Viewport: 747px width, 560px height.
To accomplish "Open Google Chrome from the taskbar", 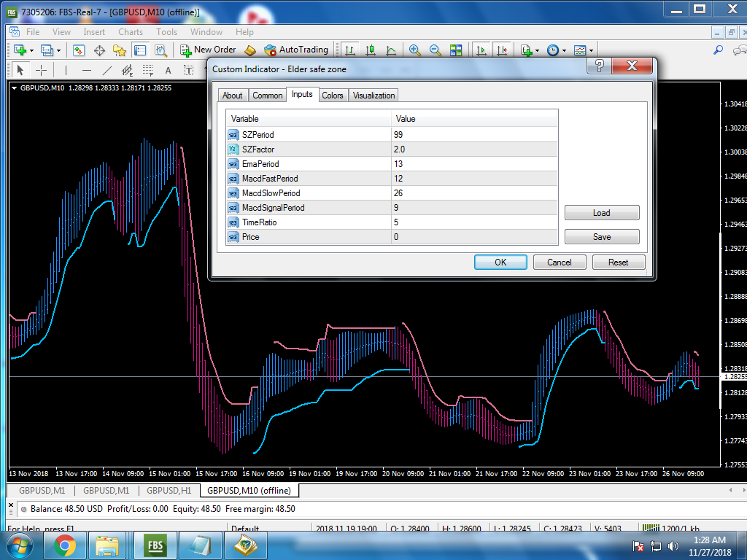I will click(65, 545).
